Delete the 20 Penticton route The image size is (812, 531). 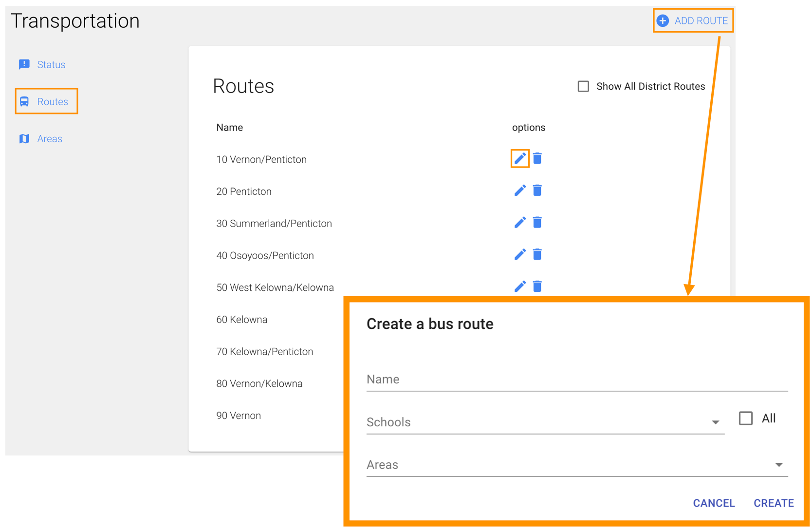coord(537,190)
